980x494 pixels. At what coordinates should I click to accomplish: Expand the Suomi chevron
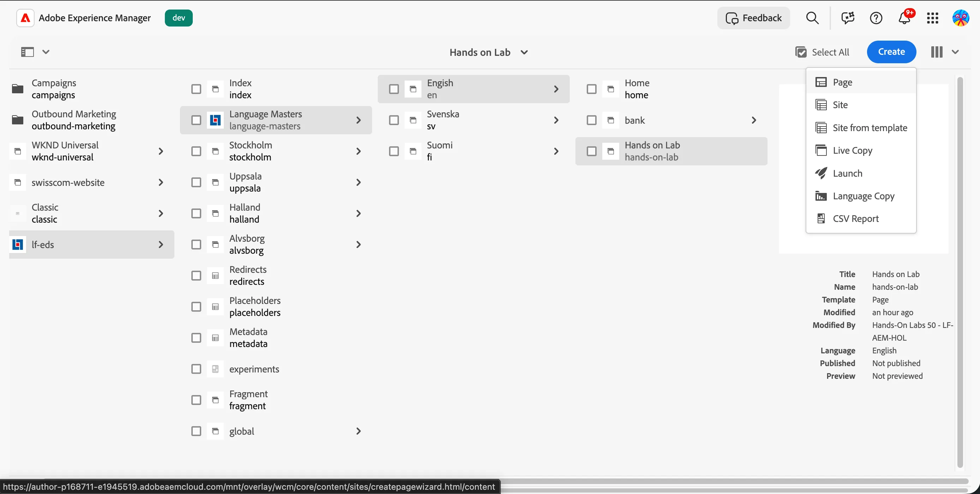556,151
